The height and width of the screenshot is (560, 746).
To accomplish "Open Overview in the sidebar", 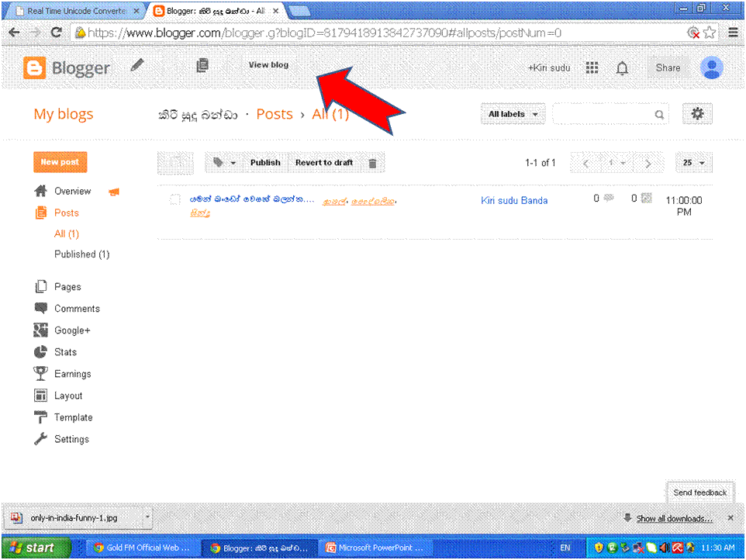I will 72,192.
